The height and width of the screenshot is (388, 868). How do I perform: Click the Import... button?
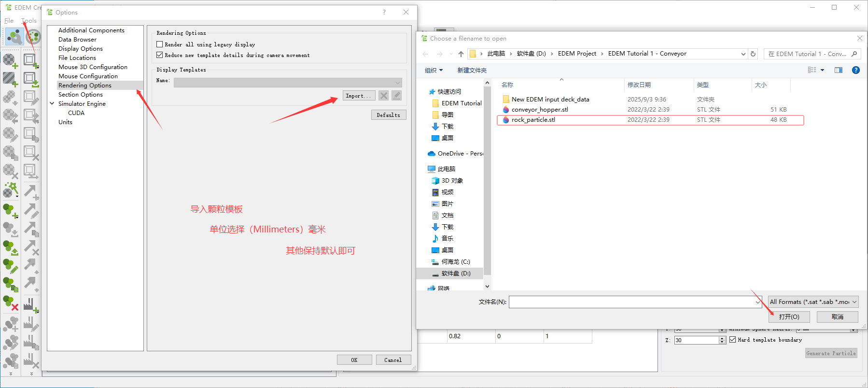[x=359, y=96]
